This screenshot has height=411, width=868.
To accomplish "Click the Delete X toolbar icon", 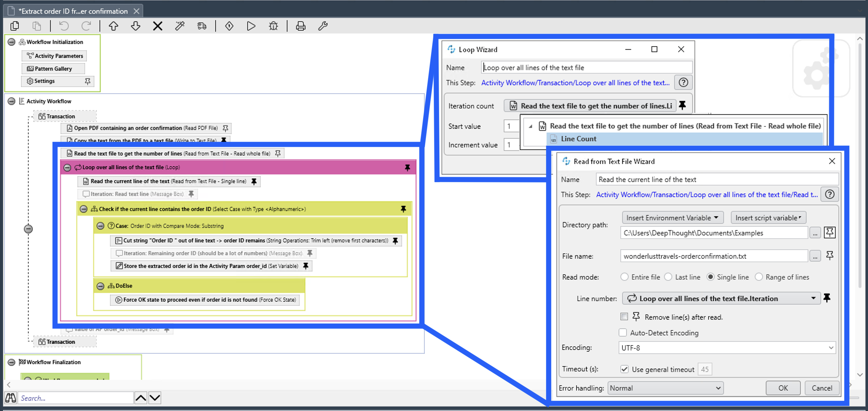I will pos(157,26).
